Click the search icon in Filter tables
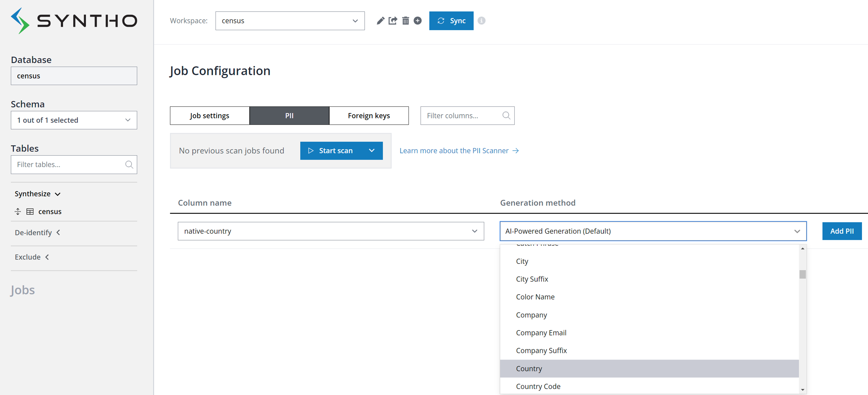 (129, 165)
